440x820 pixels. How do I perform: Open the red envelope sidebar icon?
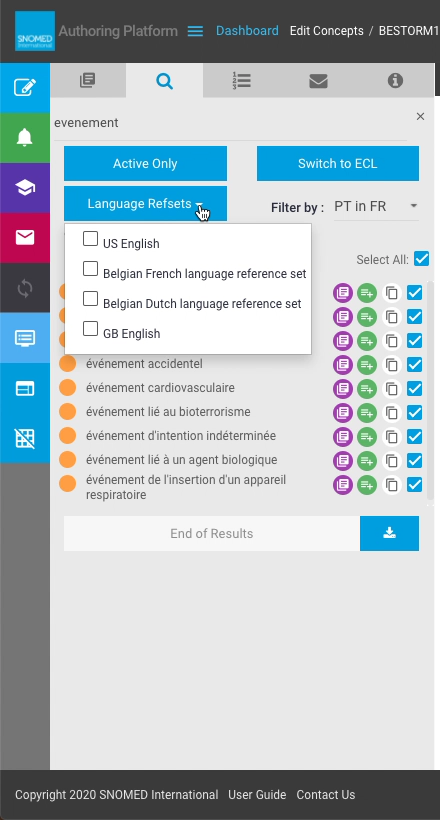tap(25, 238)
